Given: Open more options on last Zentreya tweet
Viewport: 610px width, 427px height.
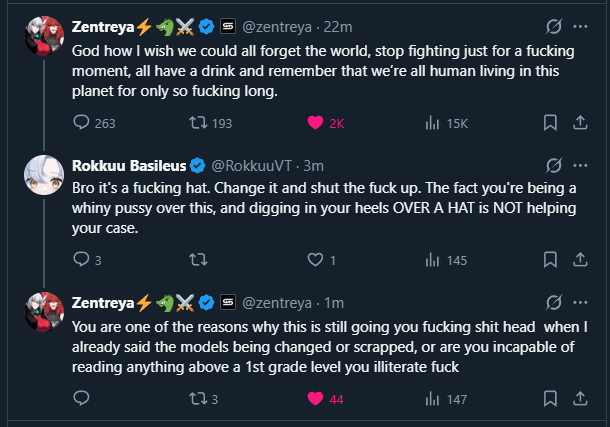Looking at the screenshot, I should coord(582,302).
